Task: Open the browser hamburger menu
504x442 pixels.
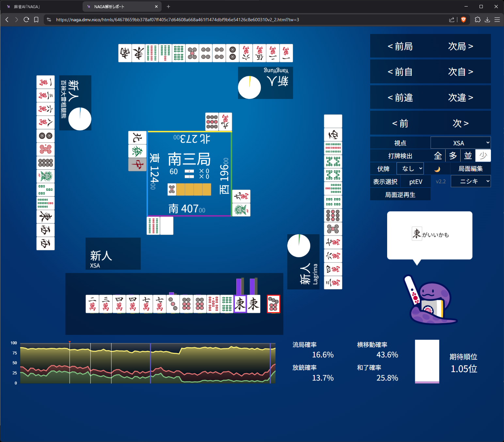Action: (497, 20)
